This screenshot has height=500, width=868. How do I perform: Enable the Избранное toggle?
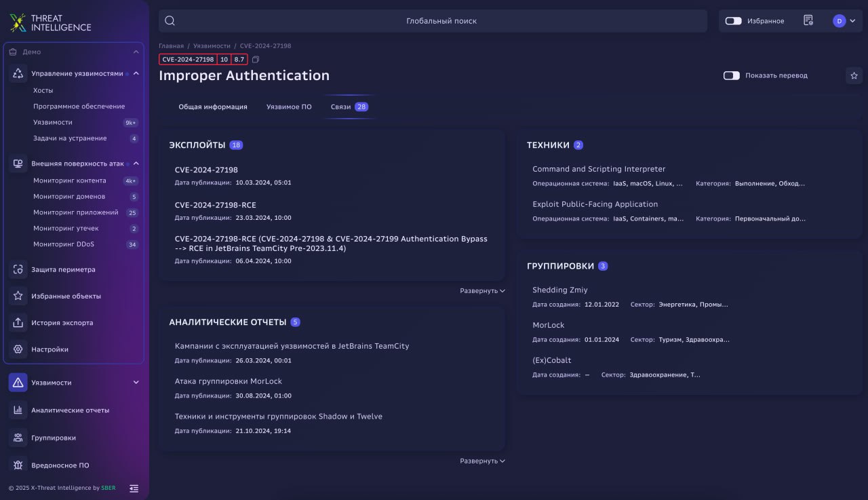(733, 21)
